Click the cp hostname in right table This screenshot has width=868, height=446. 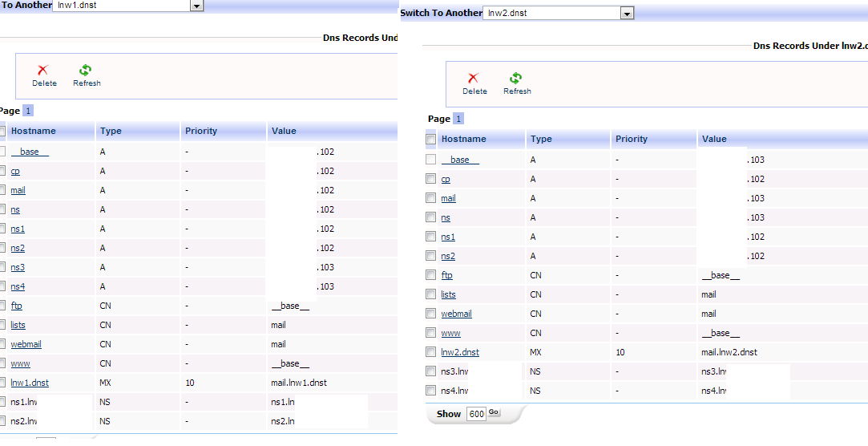(x=446, y=179)
